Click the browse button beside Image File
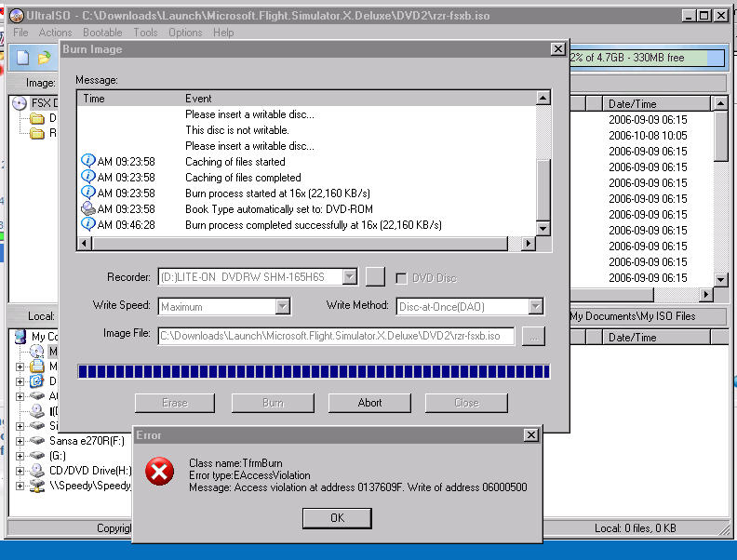This screenshot has height=560, width=737. [x=533, y=337]
